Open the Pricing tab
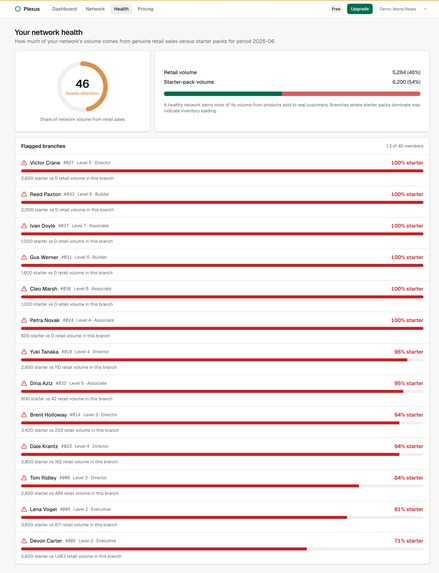 click(145, 9)
